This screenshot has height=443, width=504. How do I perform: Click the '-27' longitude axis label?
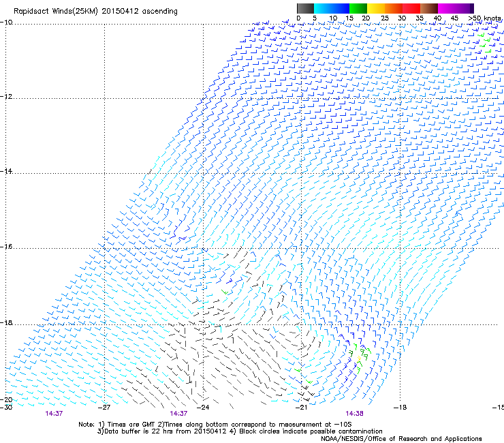click(104, 408)
